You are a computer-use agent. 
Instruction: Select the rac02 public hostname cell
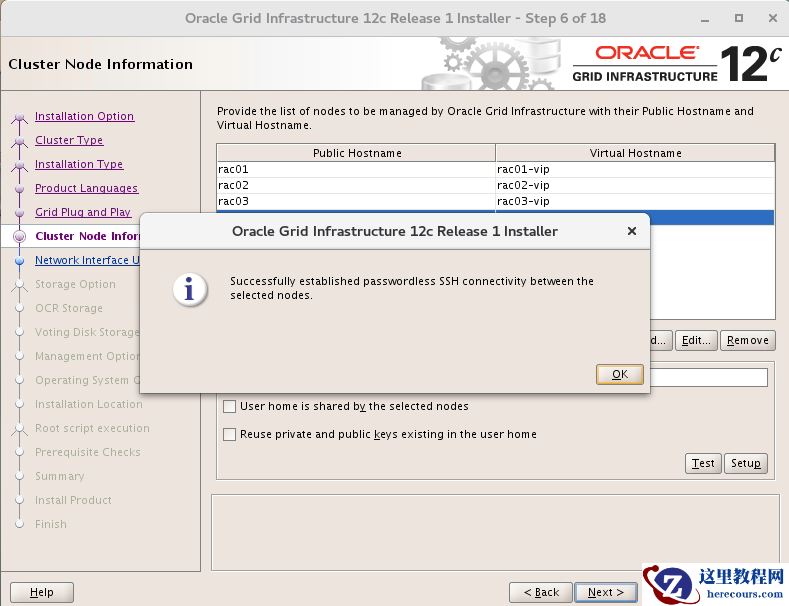[x=356, y=185]
